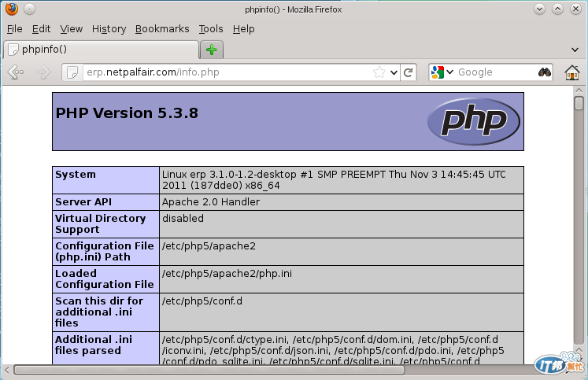
Task: Reload the page with the refresh button
Action: pyautogui.click(x=409, y=72)
